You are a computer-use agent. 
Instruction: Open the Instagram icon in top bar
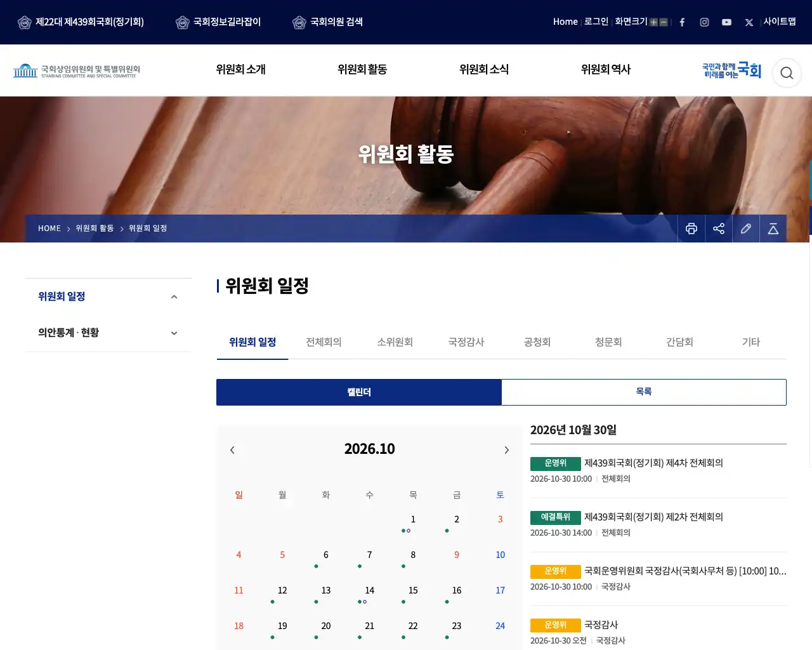(x=704, y=22)
